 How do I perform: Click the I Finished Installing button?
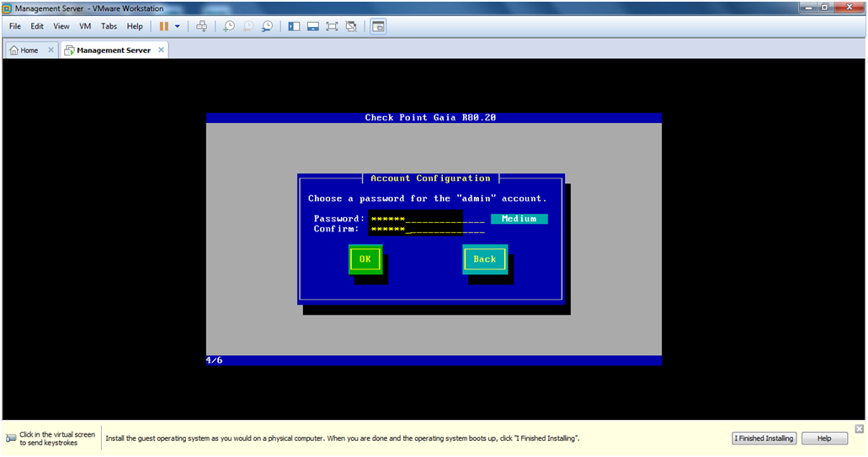764,438
